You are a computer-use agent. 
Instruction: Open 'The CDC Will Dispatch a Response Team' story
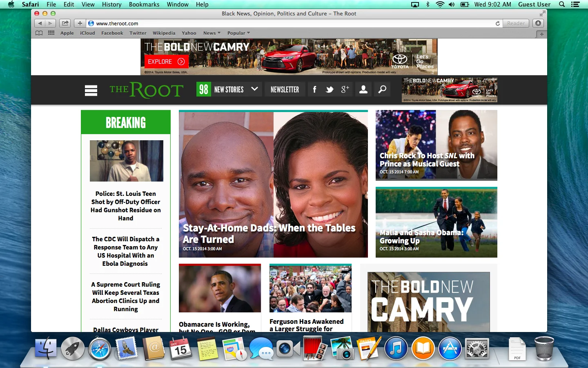click(126, 251)
